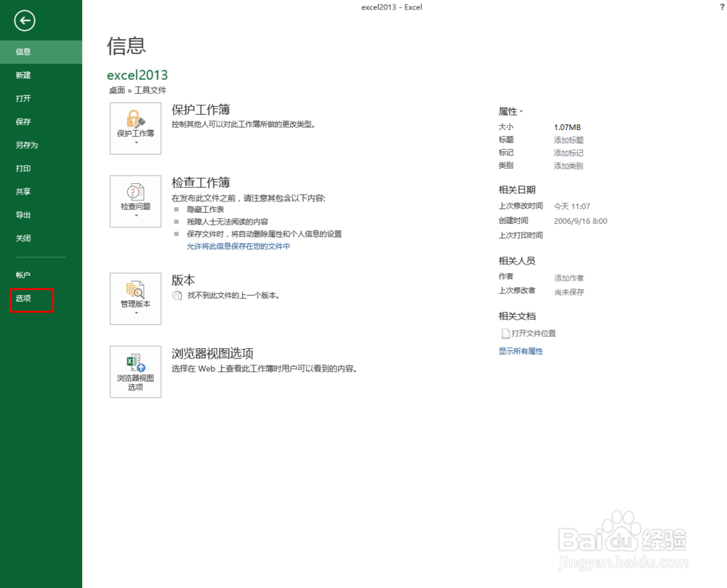Select 帐户 (Account) in the sidebar
Viewport: 727px width, 588px height.
[22, 275]
